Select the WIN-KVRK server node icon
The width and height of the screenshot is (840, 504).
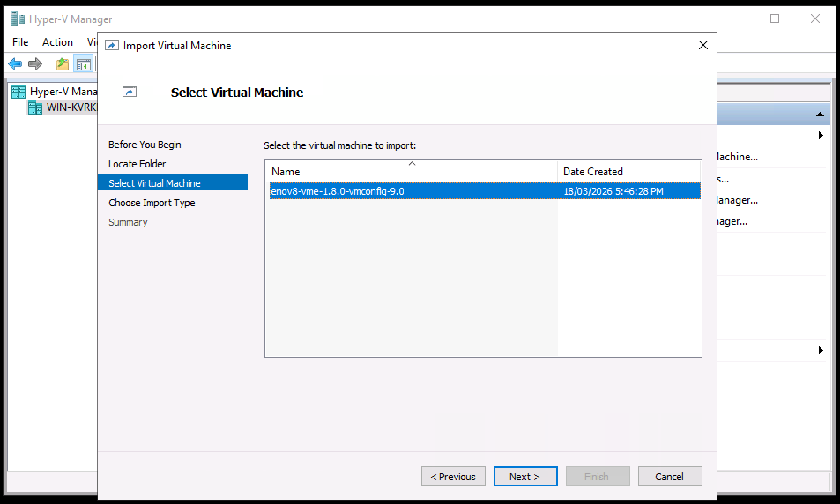point(35,107)
